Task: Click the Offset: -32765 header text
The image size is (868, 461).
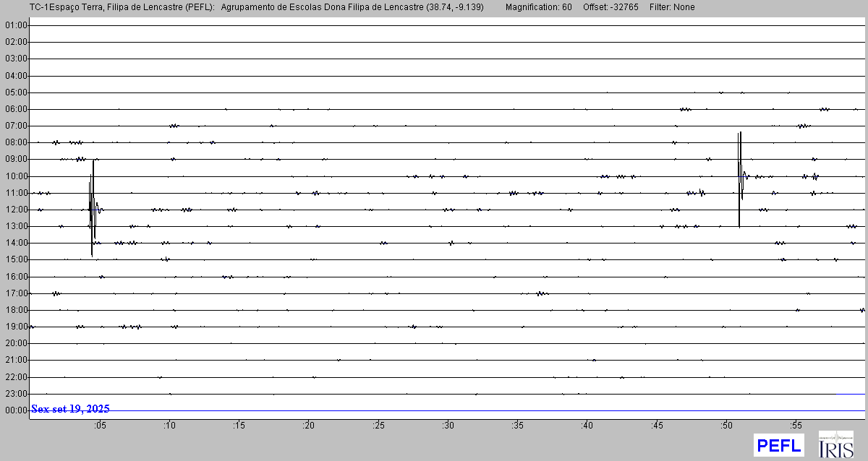Action: 613,7
